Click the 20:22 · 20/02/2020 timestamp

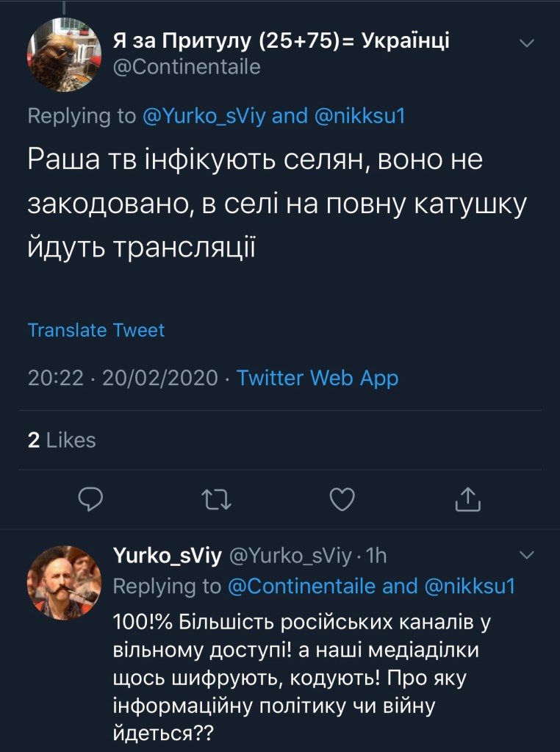[x=123, y=378]
